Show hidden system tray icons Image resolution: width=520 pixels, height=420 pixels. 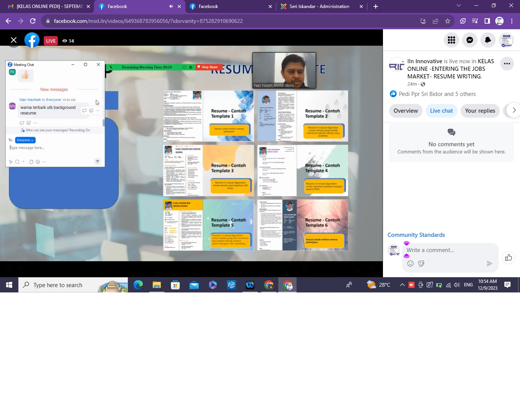point(402,285)
